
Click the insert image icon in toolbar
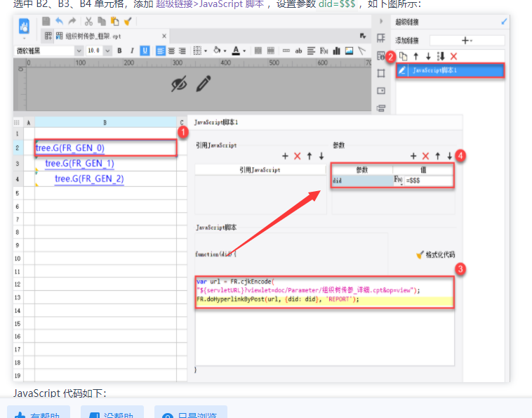pyautogui.click(x=349, y=51)
